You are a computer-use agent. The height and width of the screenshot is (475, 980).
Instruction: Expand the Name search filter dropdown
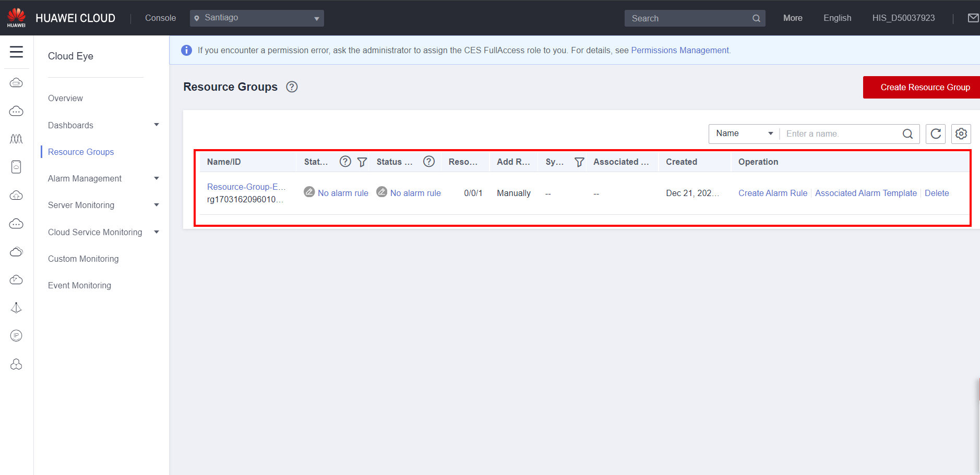[744, 133]
